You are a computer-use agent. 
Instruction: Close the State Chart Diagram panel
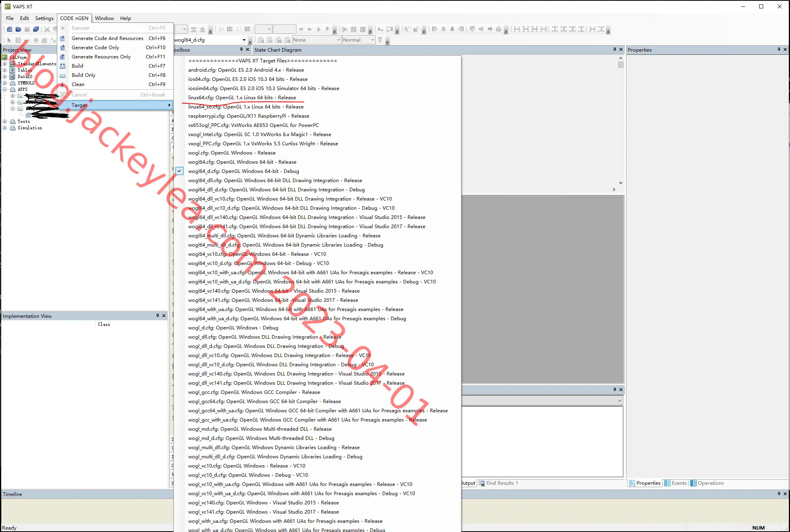621,50
